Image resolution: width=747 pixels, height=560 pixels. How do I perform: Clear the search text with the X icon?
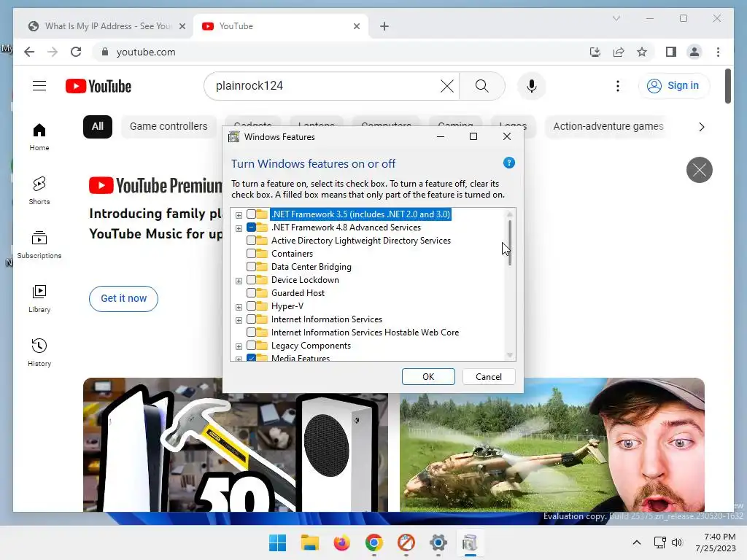click(447, 86)
